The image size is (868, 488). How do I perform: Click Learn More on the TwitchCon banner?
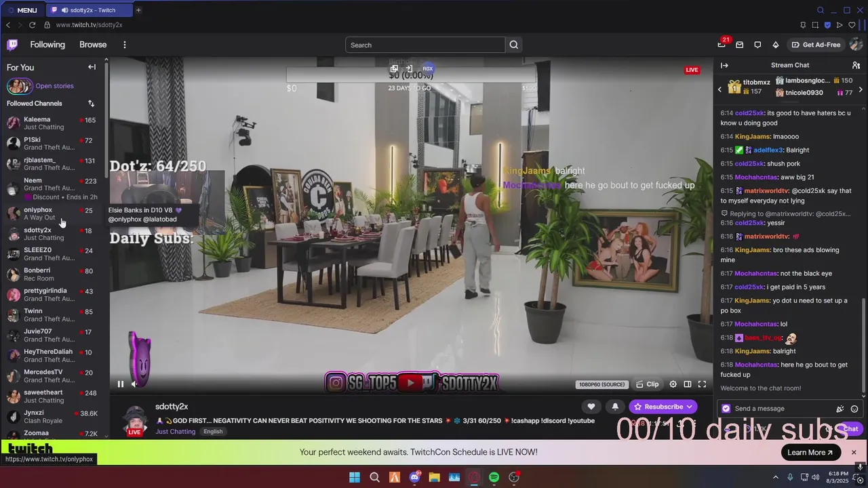810,452
